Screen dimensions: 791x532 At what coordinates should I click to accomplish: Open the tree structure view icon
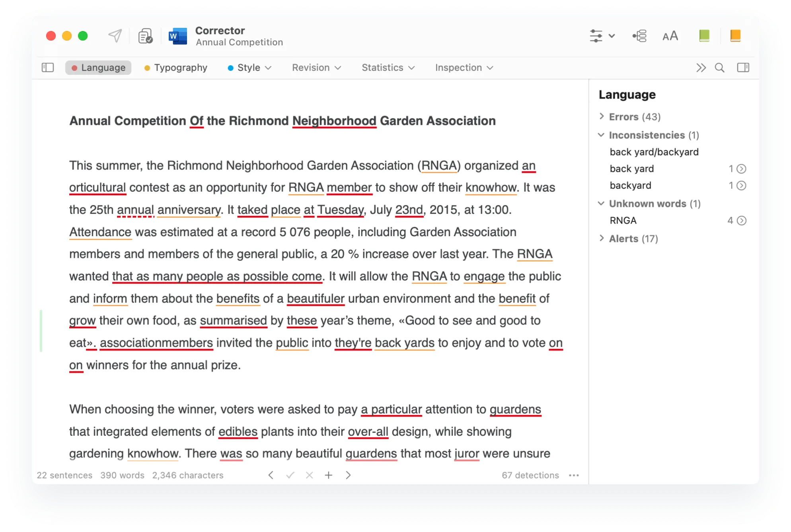pyautogui.click(x=639, y=36)
